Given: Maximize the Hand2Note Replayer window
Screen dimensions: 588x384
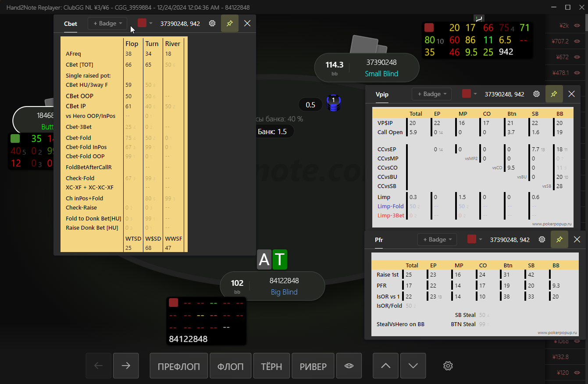Looking at the screenshot, I should (568, 7).
